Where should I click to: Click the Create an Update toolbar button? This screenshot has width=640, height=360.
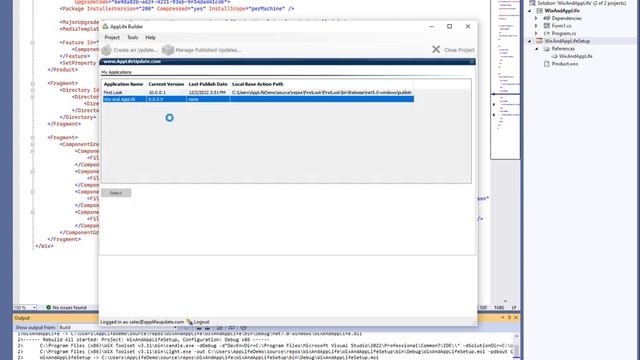130,50
